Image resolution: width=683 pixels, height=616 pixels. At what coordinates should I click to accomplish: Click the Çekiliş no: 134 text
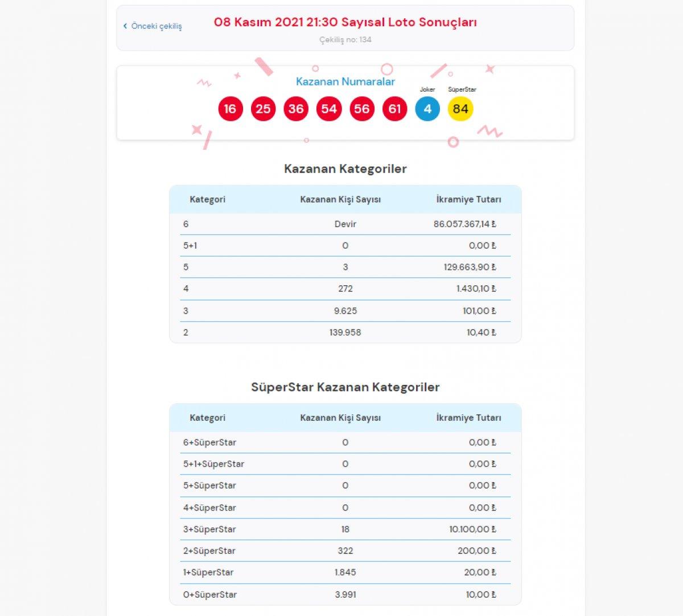pyautogui.click(x=345, y=40)
